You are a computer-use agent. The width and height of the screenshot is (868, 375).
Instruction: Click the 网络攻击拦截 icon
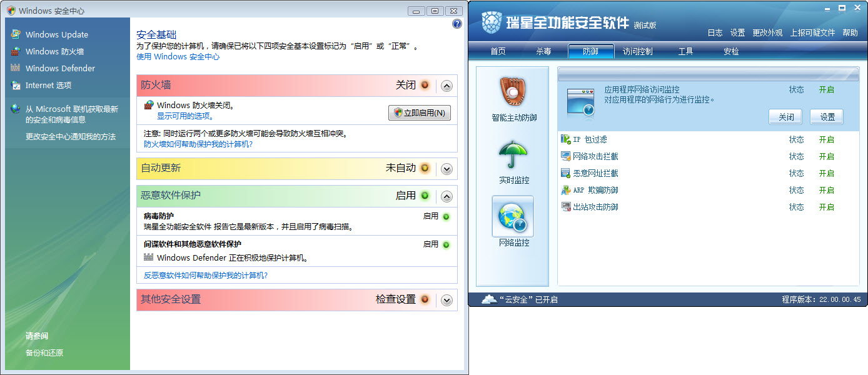click(565, 156)
